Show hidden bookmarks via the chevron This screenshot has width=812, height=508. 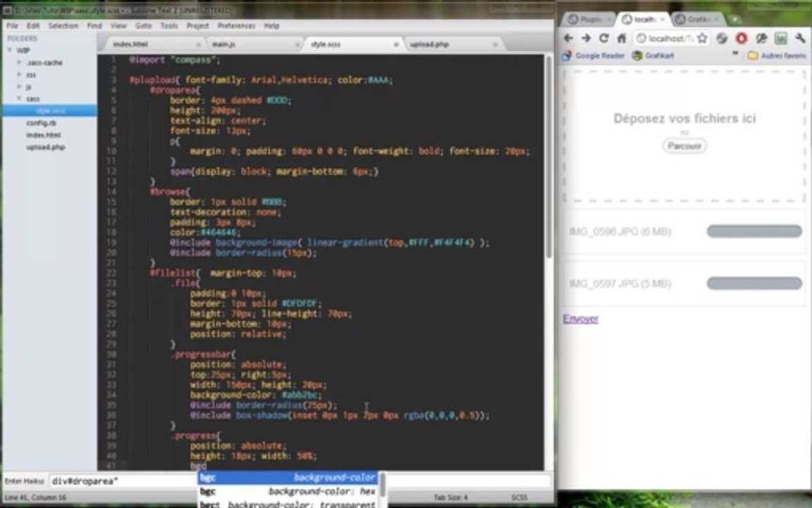pos(735,55)
